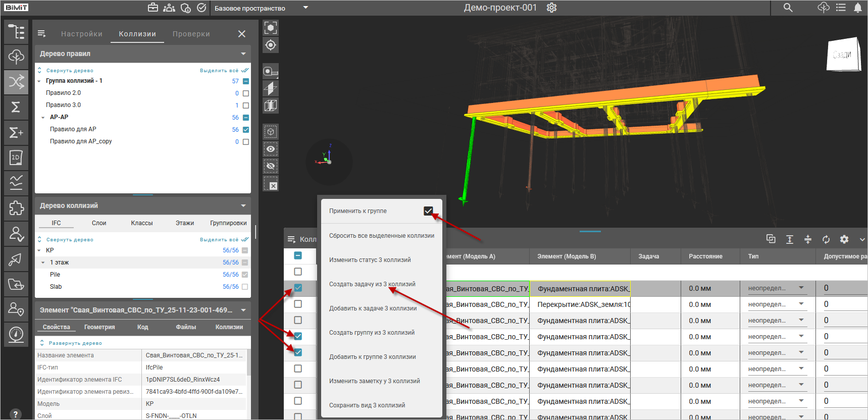This screenshot has width=868, height=420.
Task: Collapse the 'Дерево правил' panel
Action: (243, 54)
